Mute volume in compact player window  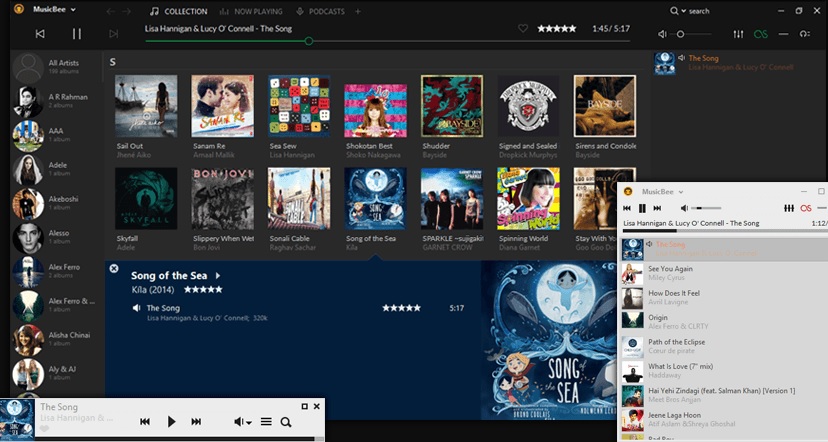pos(684,208)
